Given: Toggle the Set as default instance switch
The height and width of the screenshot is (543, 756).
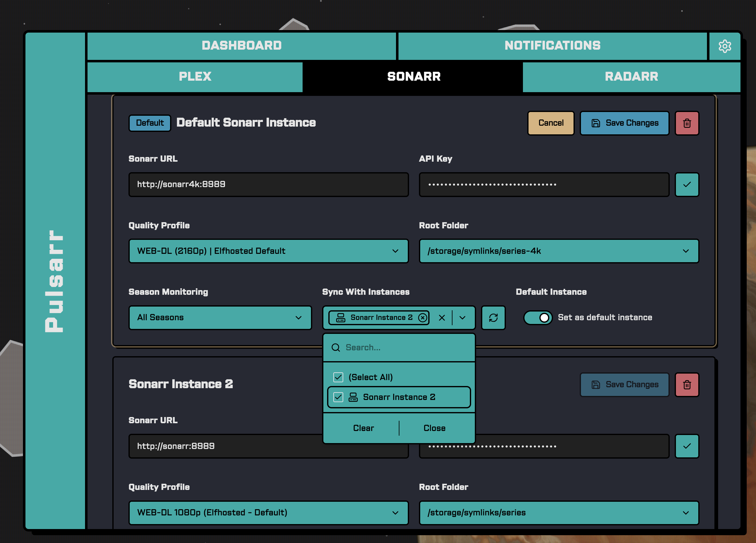Looking at the screenshot, I should tap(538, 317).
